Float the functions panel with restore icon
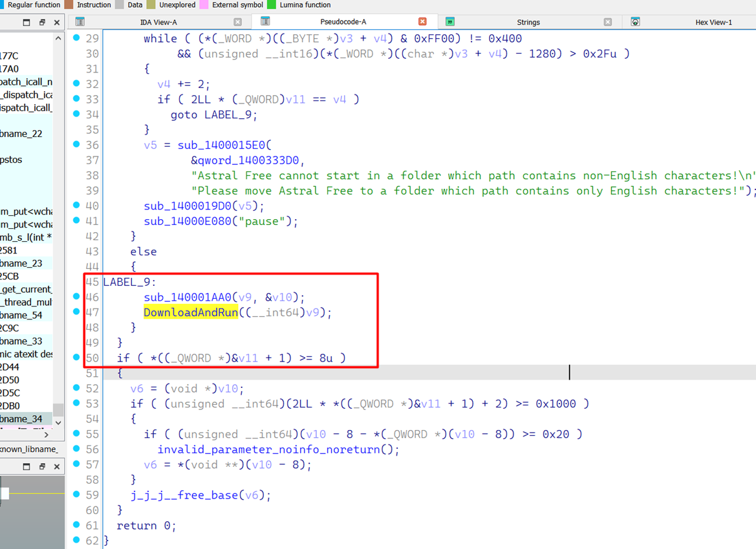 [x=42, y=22]
